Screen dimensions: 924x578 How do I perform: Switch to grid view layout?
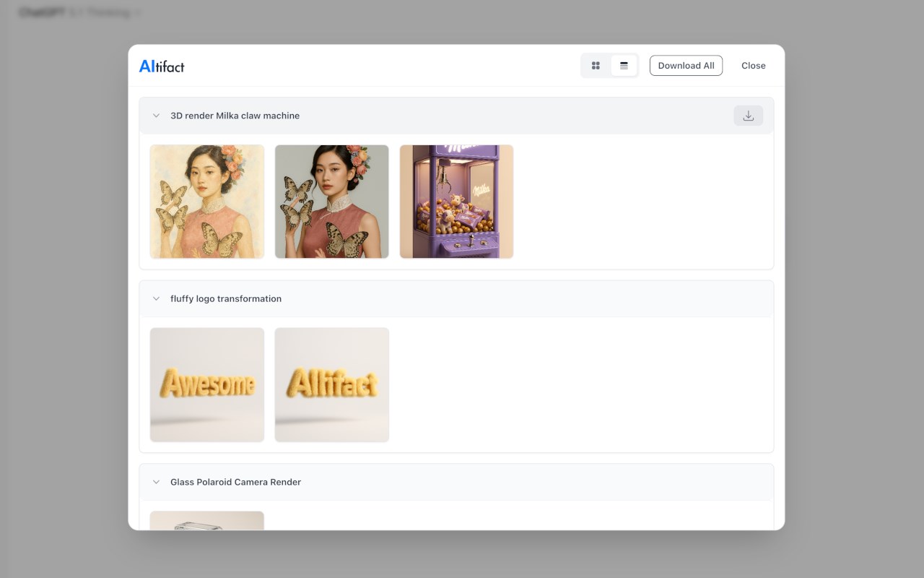click(596, 66)
